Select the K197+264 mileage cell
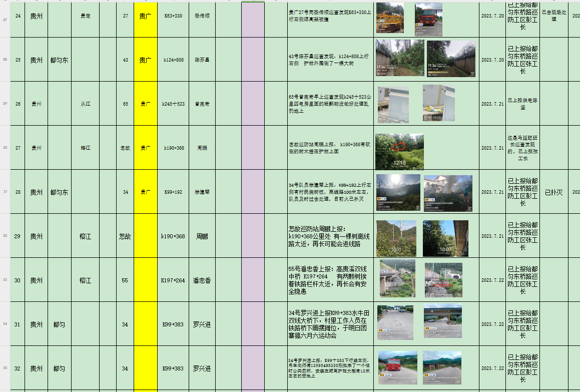The image size is (580, 392). [x=173, y=280]
